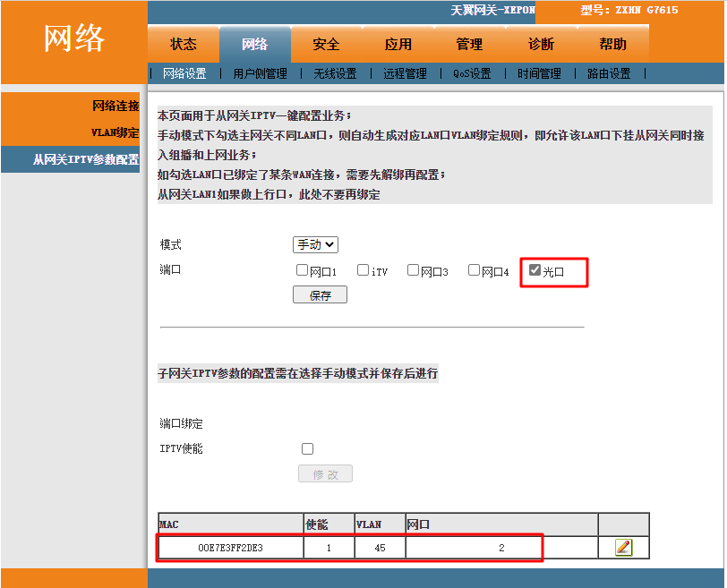727x588 pixels.
Task: Go to 路由设置 submenu
Action: (609, 73)
